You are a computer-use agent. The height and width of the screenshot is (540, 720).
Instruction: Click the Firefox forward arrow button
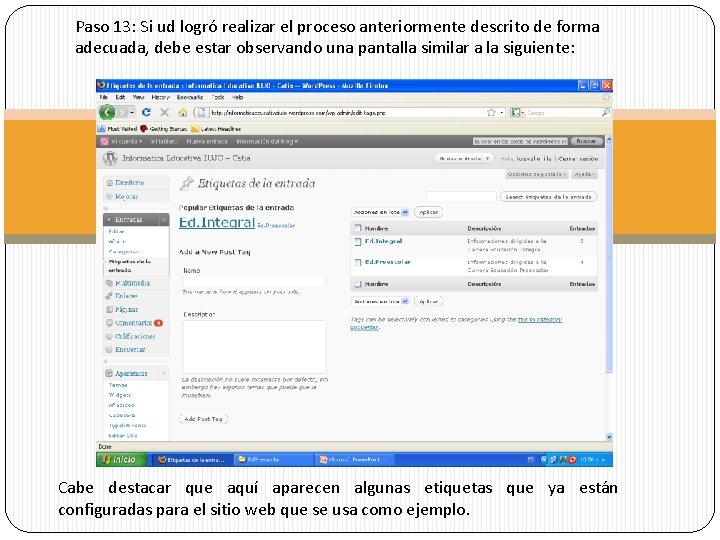[123, 112]
